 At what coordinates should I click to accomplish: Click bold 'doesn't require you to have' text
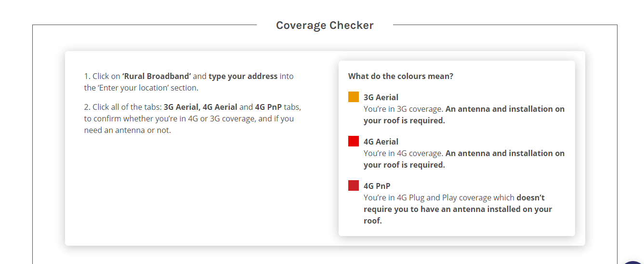[454, 203]
